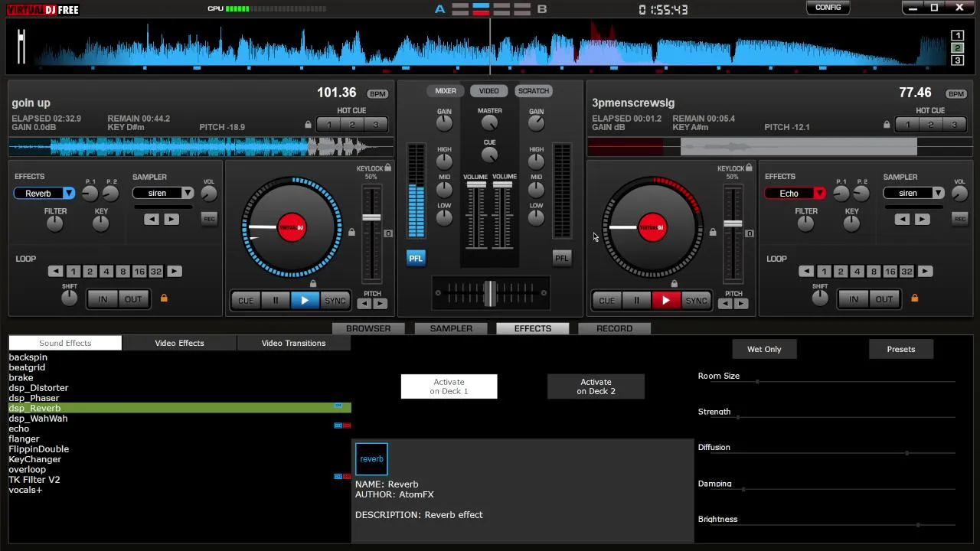Toggle deck 1 keylock padlock
This screenshot has width=980, height=551.
pos(388,168)
